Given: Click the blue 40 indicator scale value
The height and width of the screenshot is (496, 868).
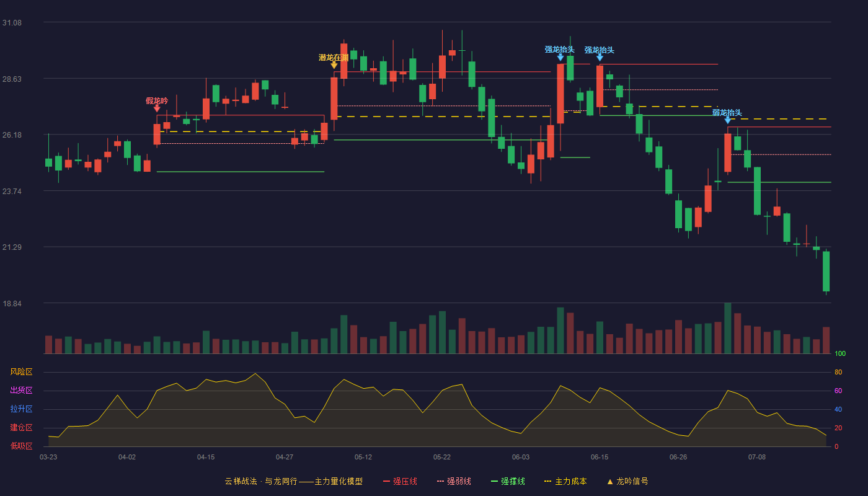Looking at the screenshot, I should (838, 409).
